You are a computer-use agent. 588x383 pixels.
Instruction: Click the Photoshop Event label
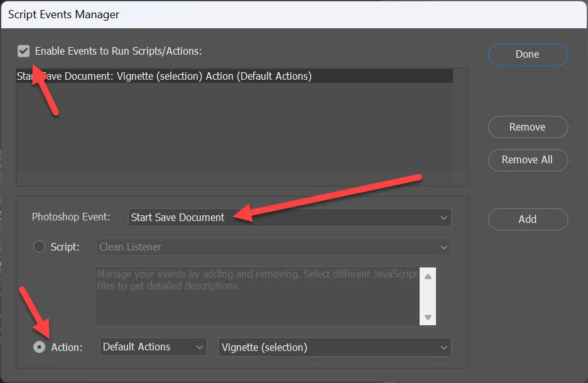click(x=71, y=217)
